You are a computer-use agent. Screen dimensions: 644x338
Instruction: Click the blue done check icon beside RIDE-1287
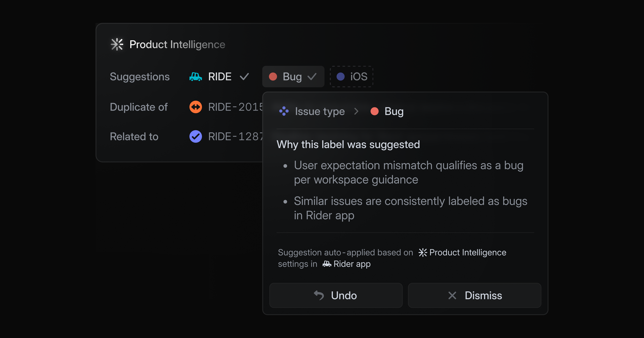point(196,136)
